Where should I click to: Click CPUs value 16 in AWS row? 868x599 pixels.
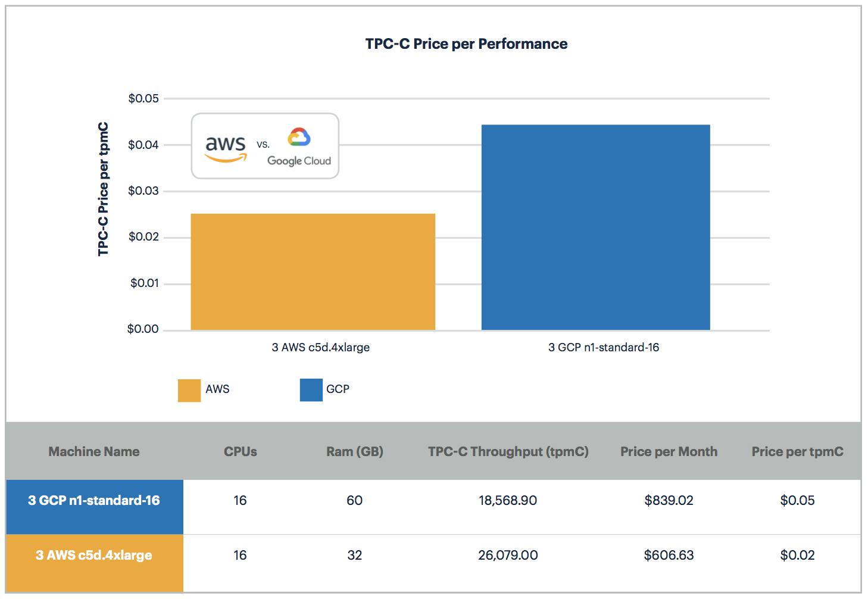coord(240,555)
